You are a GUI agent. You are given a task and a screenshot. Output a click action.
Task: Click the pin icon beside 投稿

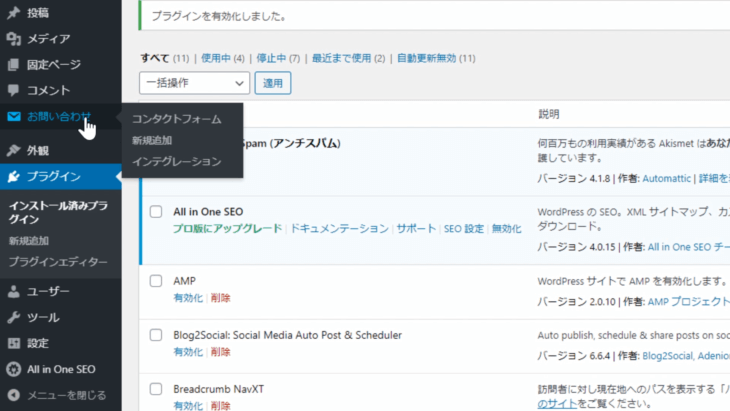click(14, 13)
